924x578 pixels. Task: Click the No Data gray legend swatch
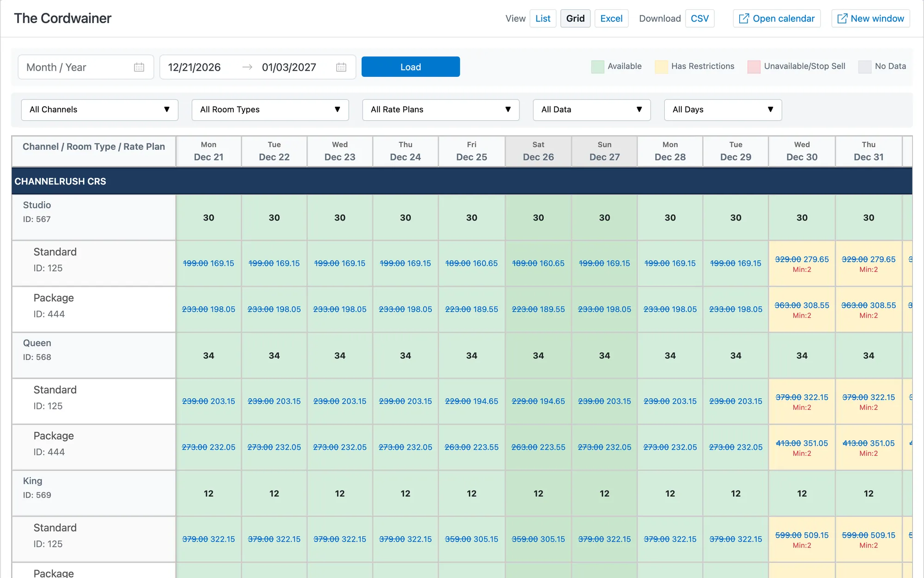(864, 67)
